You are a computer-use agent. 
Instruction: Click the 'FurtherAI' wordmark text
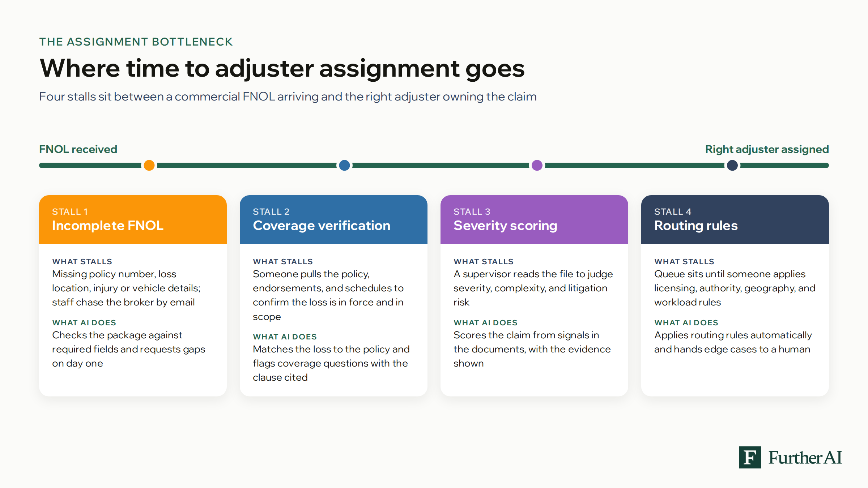point(805,458)
